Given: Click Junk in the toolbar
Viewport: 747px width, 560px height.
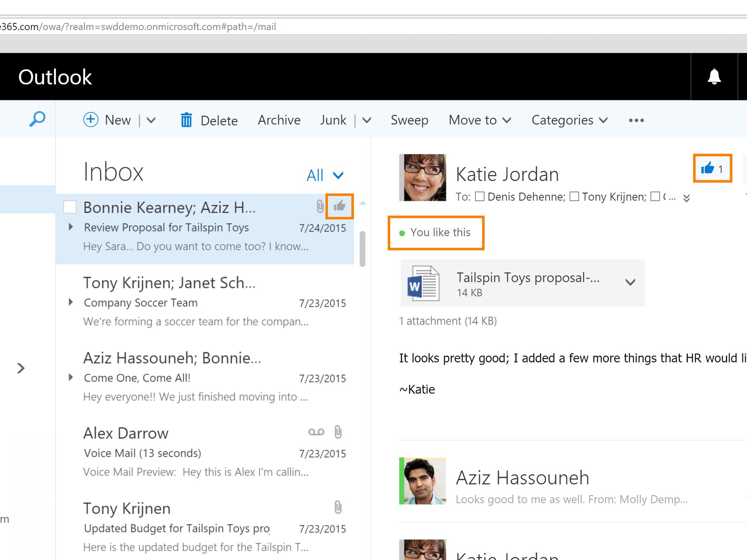Looking at the screenshot, I should [x=333, y=120].
